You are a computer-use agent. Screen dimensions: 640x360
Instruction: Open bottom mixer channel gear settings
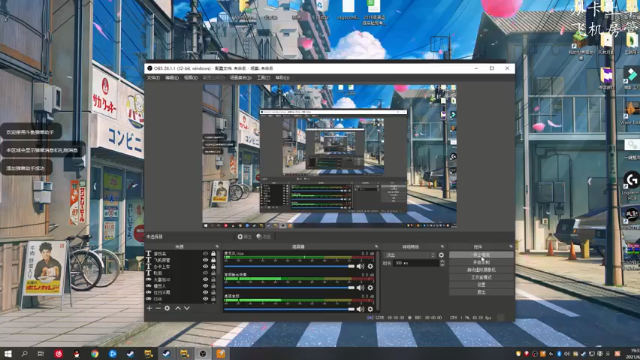click(370, 309)
